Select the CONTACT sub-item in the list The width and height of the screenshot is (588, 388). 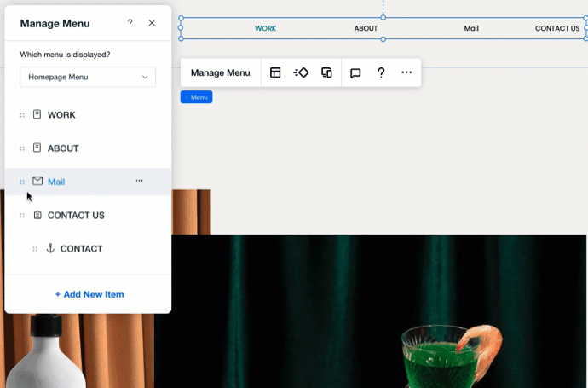point(81,249)
